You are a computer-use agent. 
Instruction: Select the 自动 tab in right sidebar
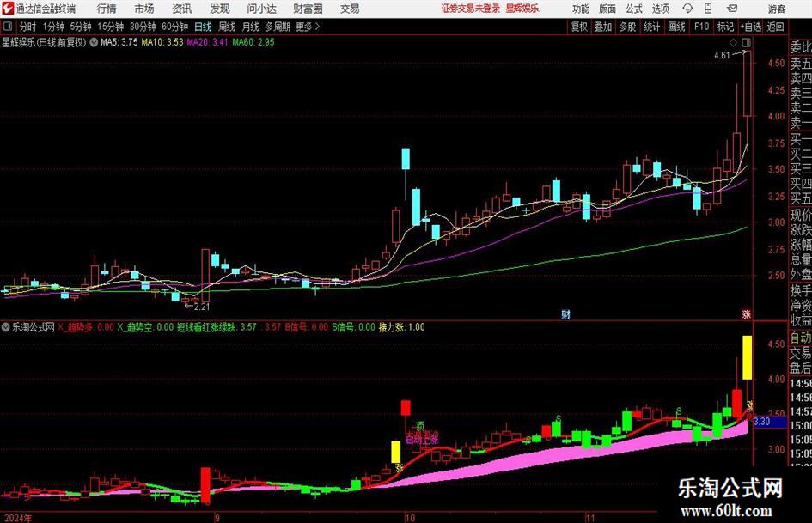click(801, 338)
